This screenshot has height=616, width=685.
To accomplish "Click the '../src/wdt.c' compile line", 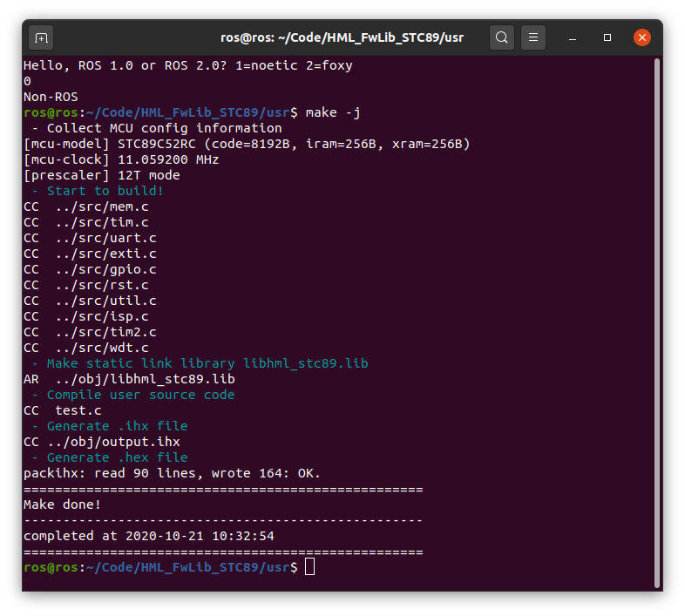I will tap(86, 349).
